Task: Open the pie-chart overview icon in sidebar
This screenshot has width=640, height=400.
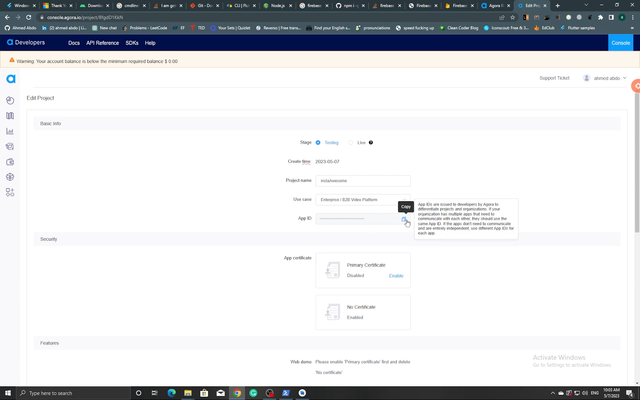Action: (10, 100)
